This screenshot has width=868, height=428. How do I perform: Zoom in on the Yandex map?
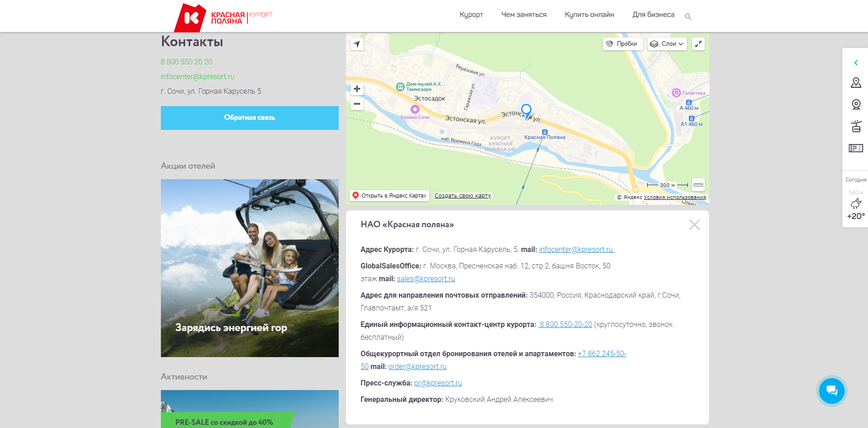click(x=357, y=89)
